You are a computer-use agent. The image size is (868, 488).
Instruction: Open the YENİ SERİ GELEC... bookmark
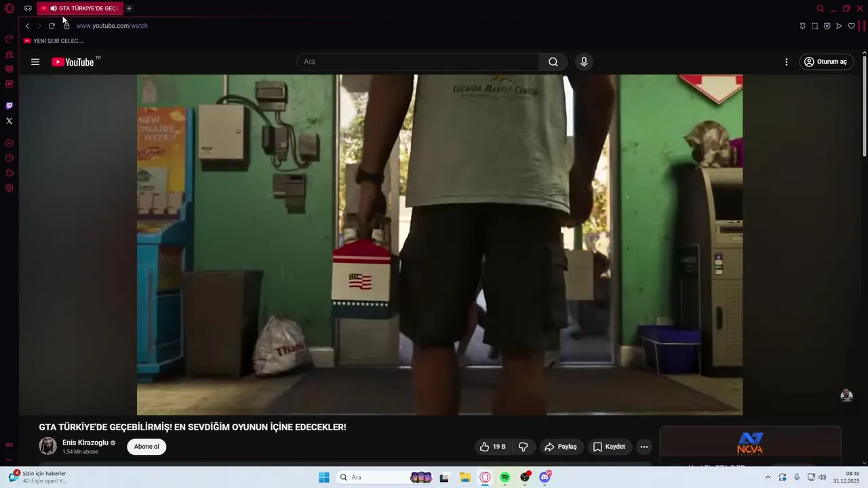[x=53, y=41]
